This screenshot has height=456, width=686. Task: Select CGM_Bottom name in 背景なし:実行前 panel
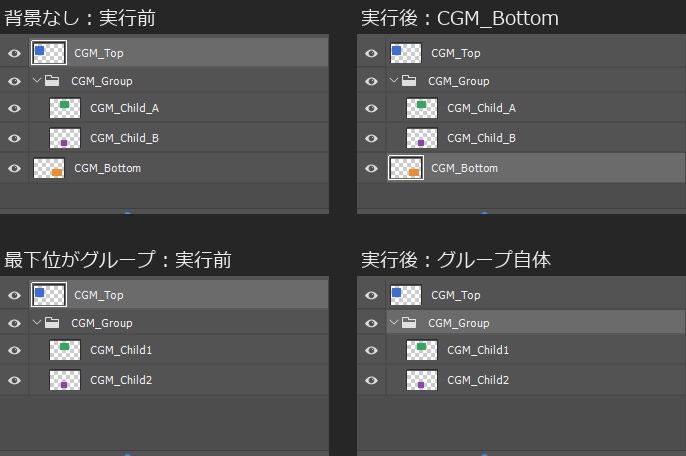click(x=108, y=168)
